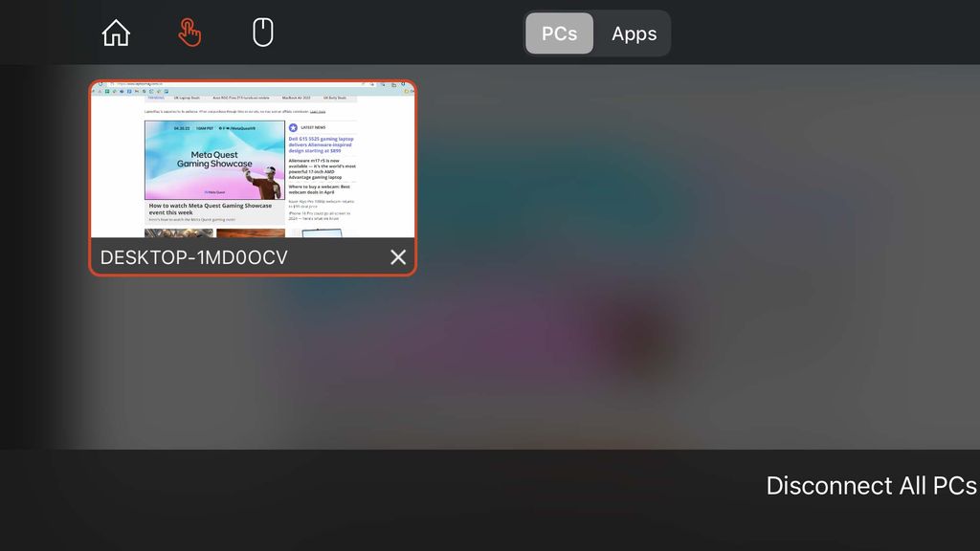This screenshot has height=551, width=980.
Task: Click the Meta Quest logo on the showcase banner
Action: [214, 191]
